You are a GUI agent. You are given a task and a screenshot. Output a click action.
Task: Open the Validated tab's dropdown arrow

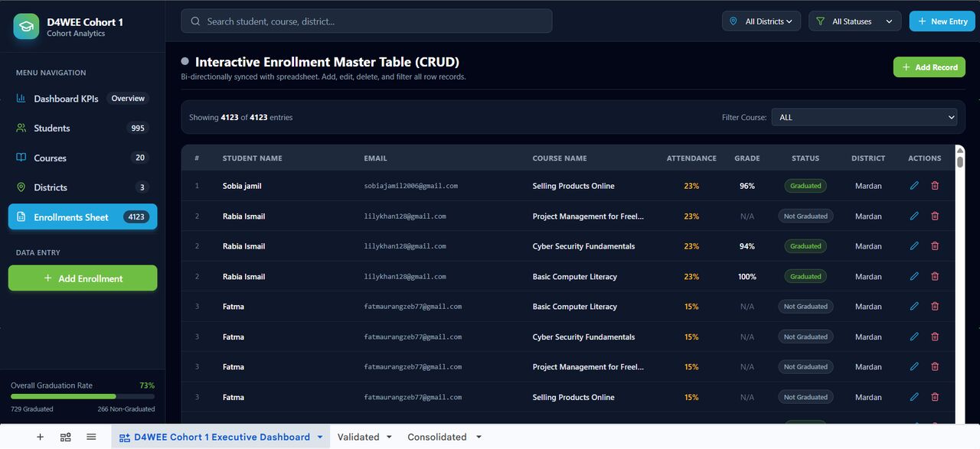coord(389,438)
